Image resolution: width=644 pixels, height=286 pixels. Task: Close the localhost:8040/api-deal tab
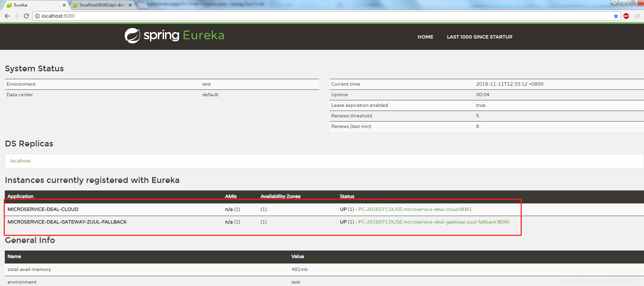point(130,5)
